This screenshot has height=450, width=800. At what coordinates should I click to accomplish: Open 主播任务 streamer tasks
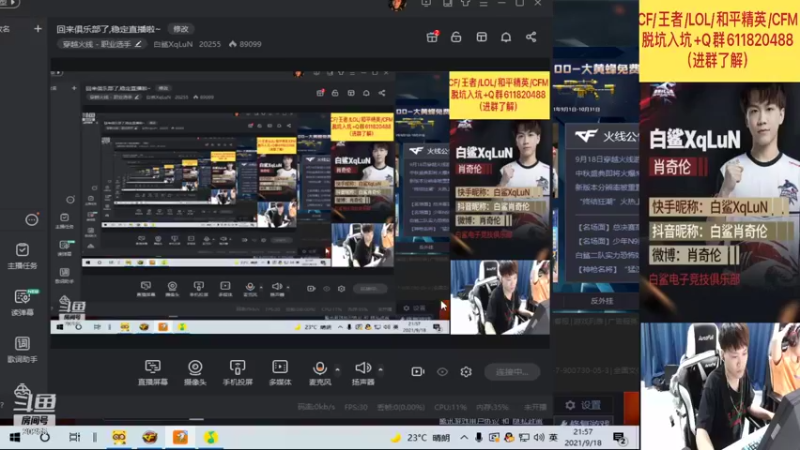point(22,256)
